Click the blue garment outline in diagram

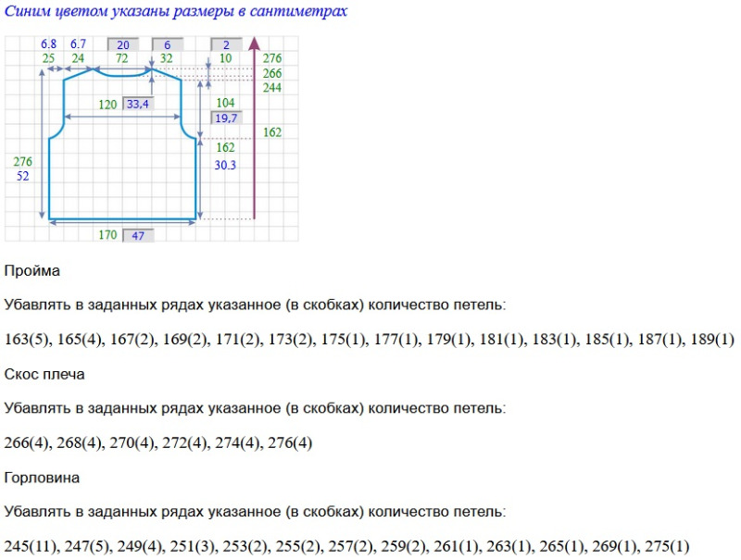pos(48,176)
